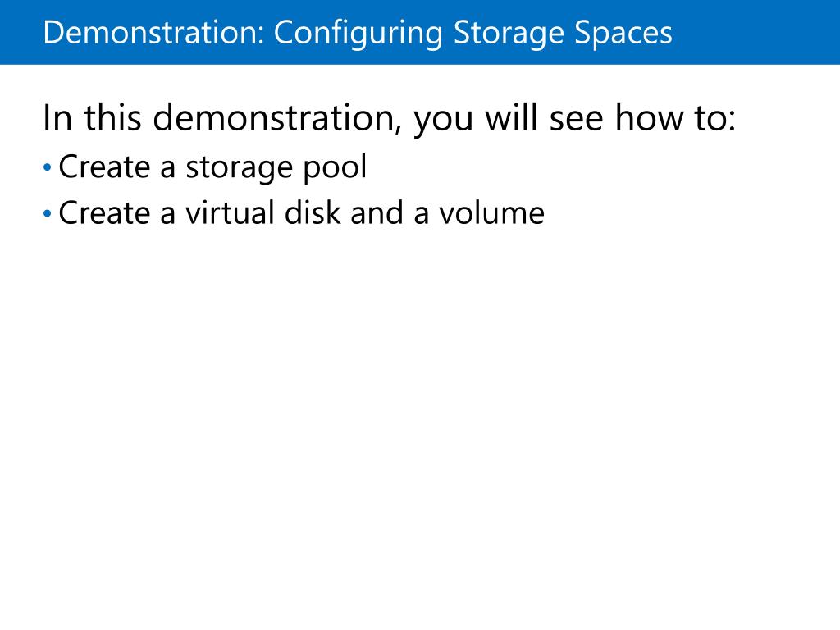This screenshot has height=630, width=840.
Task: Click the word 'Configuring' in the header
Action: tap(358, 34)
